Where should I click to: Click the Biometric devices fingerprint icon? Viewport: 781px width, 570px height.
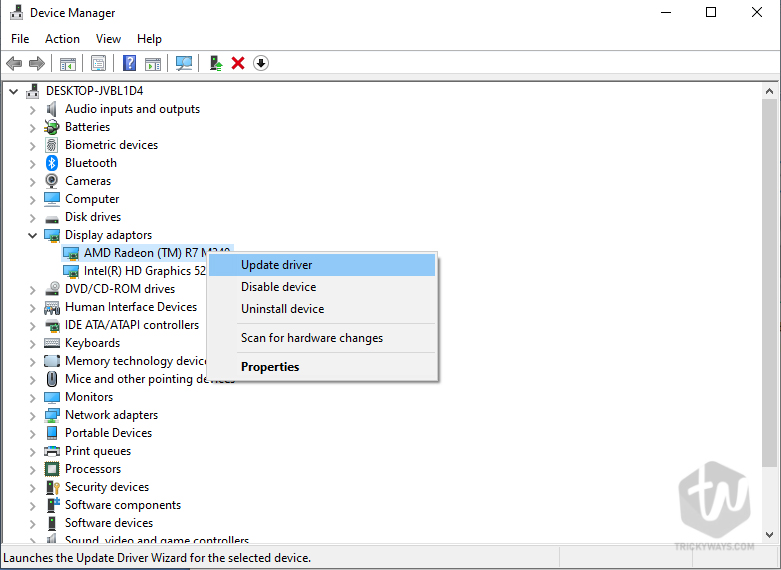click(52, 145)
